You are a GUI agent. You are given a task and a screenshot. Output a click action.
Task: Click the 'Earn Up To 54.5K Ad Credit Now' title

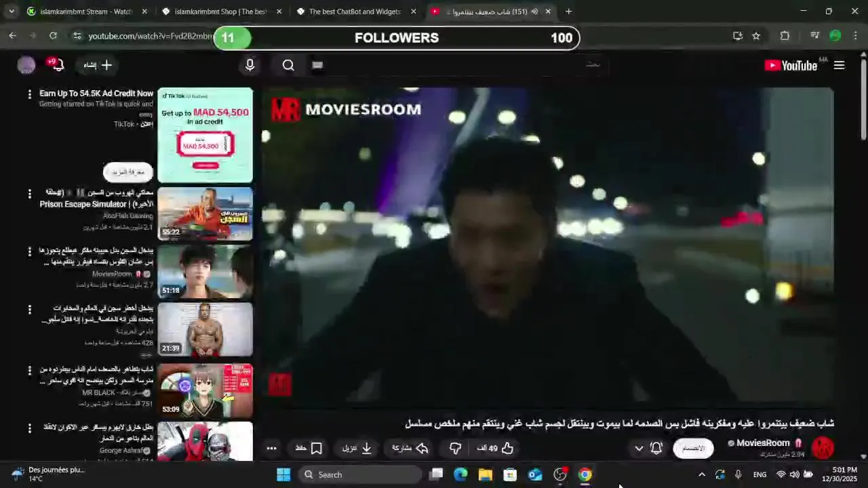pos(96,94)
